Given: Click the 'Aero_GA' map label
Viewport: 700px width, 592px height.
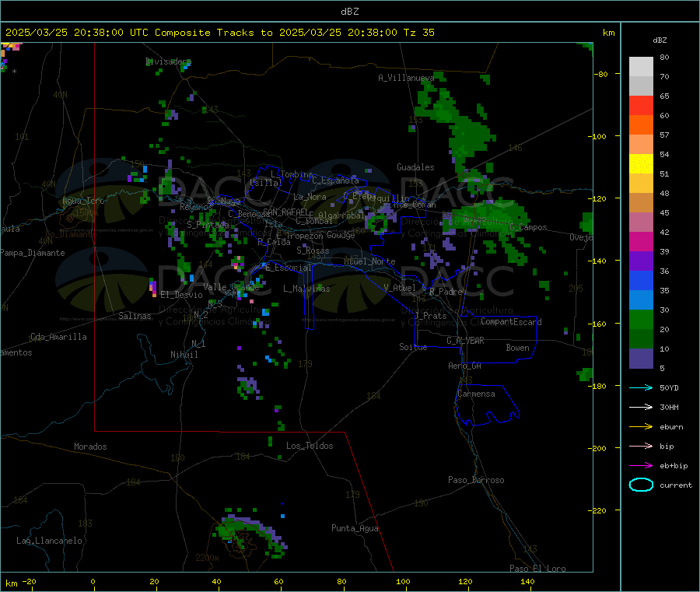Looking at the screenshot, I should [x=464, y=366].
